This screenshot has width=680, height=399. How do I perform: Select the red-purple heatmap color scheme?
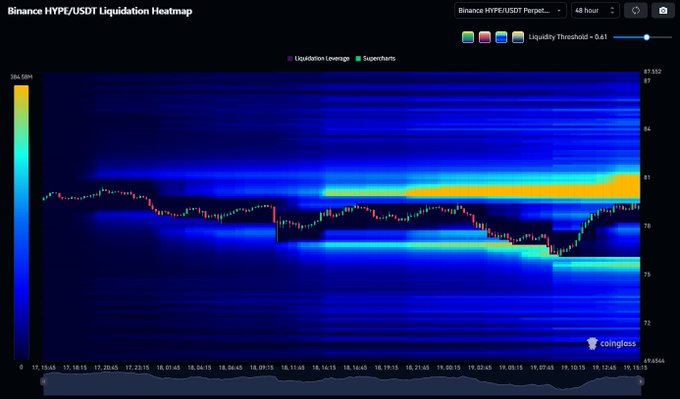coord(484,37)
